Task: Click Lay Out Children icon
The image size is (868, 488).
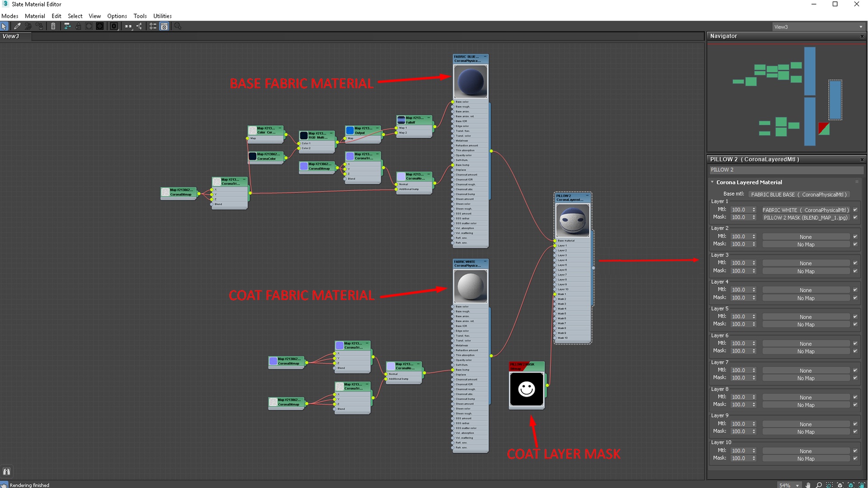Action: pos(139,26)
